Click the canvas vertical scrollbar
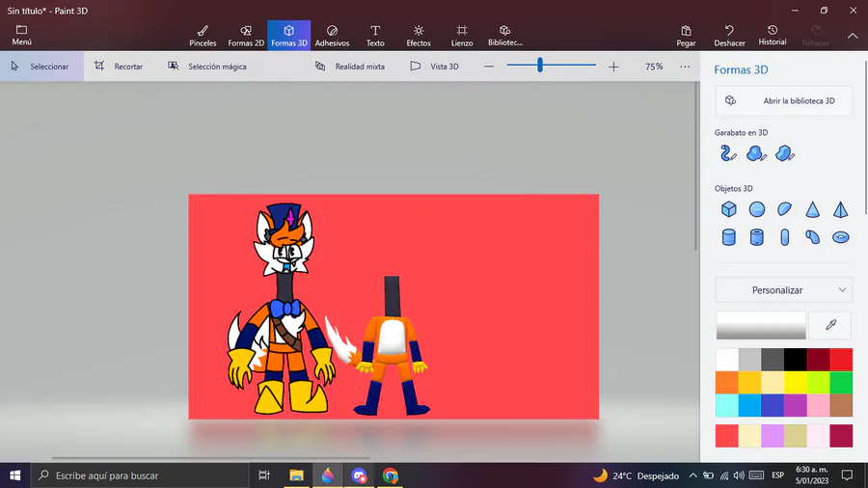The height and width of the screenshot is (488, 868). tap(696, 166)
